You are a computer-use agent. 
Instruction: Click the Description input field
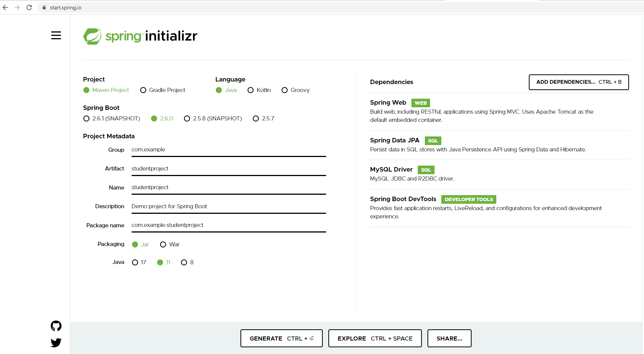point(229,207)
